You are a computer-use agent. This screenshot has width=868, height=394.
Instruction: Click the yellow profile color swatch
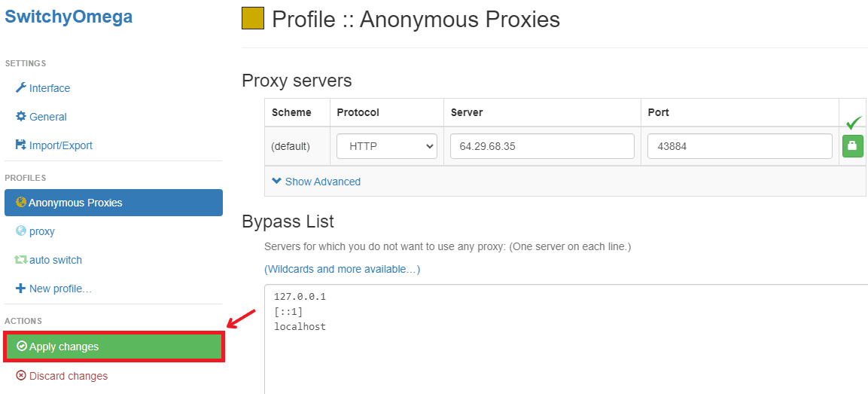[x=253, y=19]
